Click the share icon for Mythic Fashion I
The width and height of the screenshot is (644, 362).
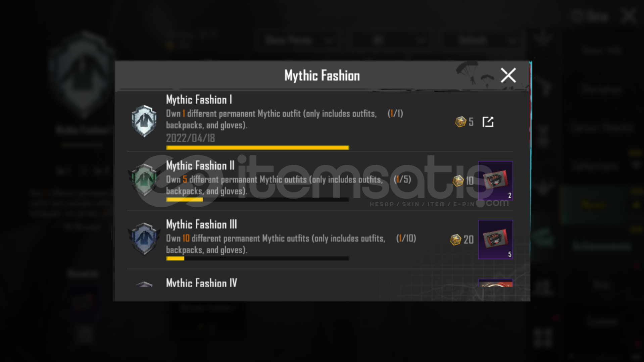pos(488,122)
